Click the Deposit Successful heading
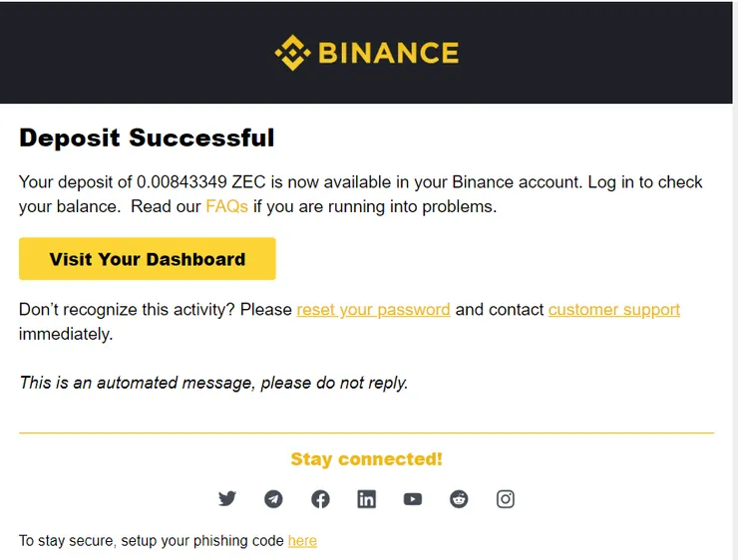 (x=147, y=138)
